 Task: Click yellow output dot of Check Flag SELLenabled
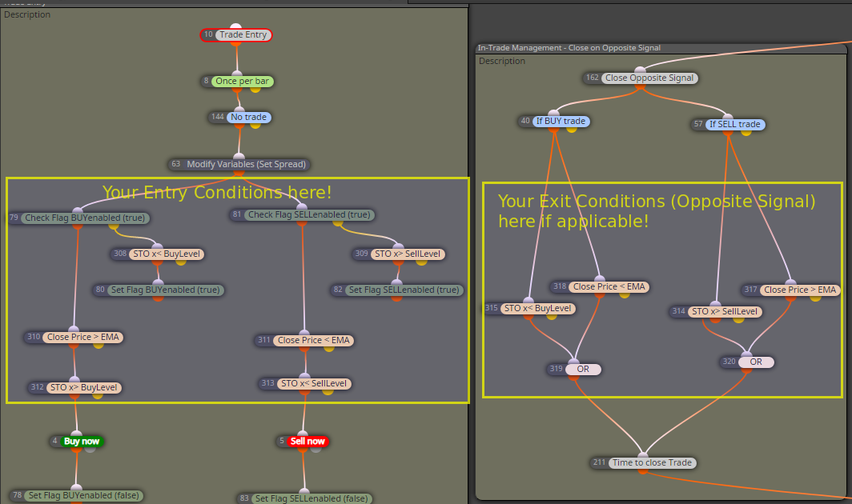(x=339, y=222)
